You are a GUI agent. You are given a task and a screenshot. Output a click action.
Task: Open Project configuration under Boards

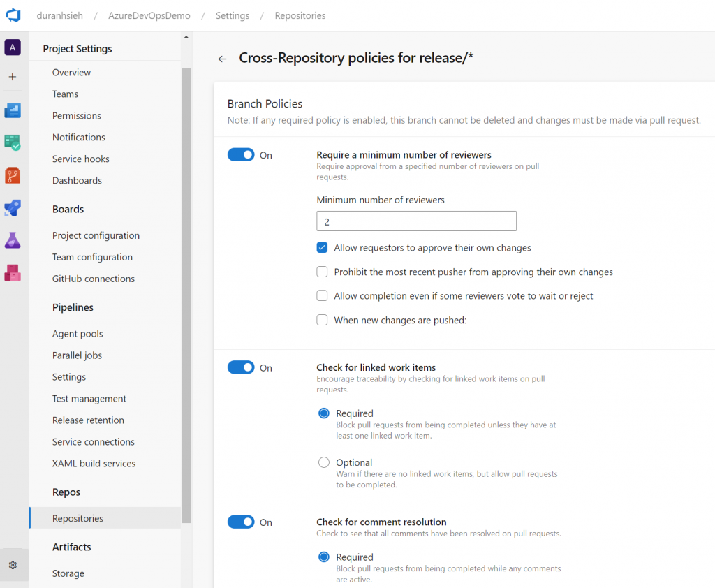click(96, 235)
